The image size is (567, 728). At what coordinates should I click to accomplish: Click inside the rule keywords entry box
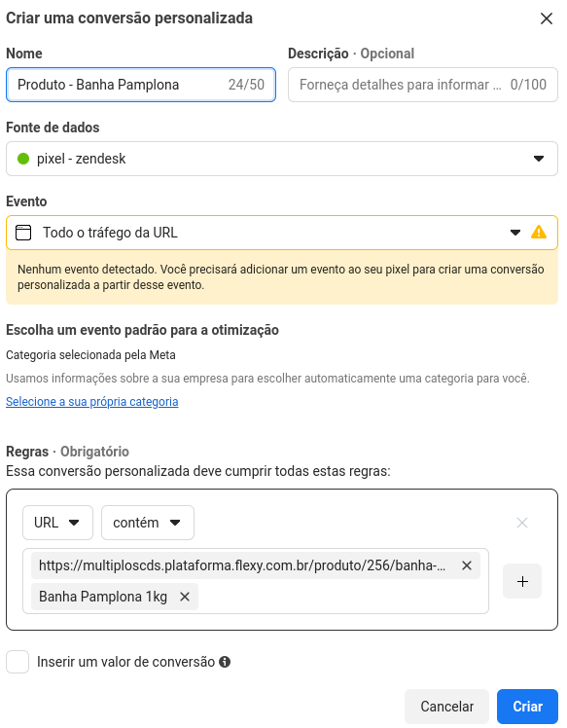click(x=343, y=597)
